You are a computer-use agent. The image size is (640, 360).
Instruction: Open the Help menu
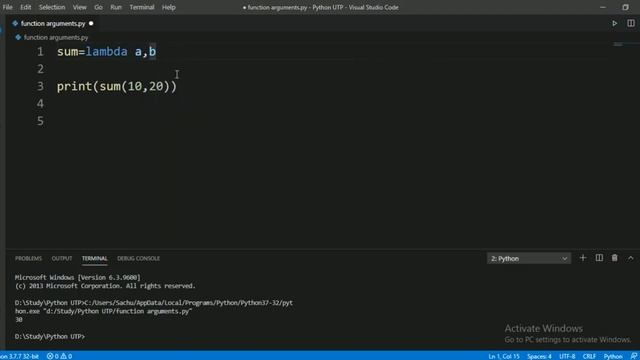[x=169, y=7]
